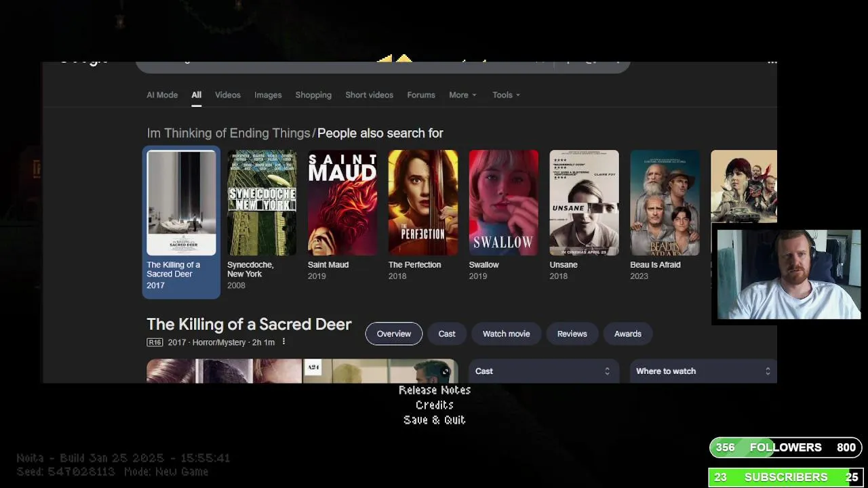The image size is (868, 488).
Task: Select the All results tab
Action: pos(196,95)
